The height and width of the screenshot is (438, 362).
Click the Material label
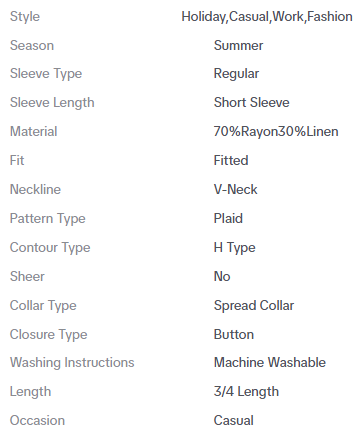tap(33, 131)
